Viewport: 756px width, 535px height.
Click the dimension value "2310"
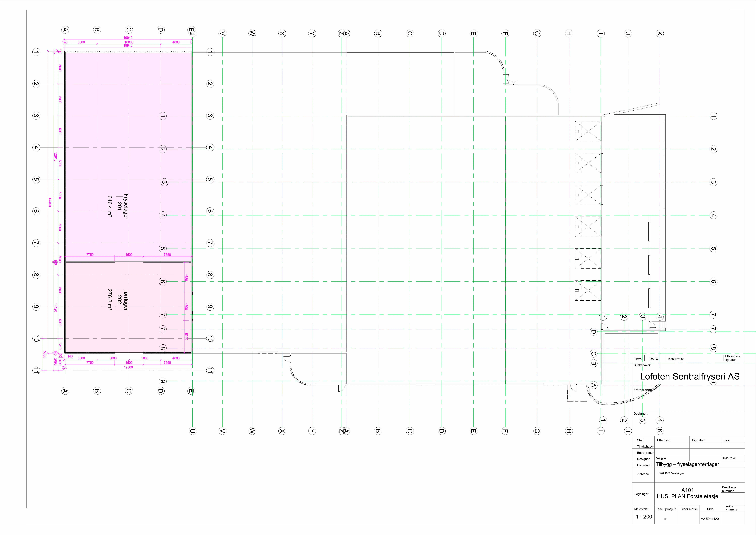60,346
